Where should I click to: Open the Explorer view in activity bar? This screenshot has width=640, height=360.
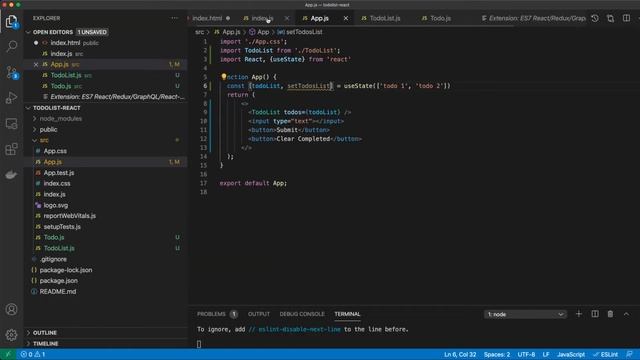click(11, 21)
